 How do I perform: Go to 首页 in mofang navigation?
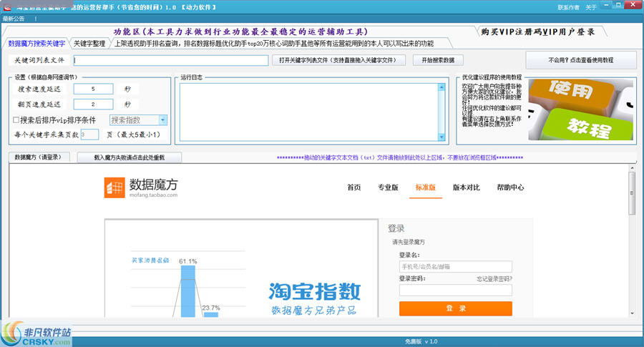[x=354, y=187]
